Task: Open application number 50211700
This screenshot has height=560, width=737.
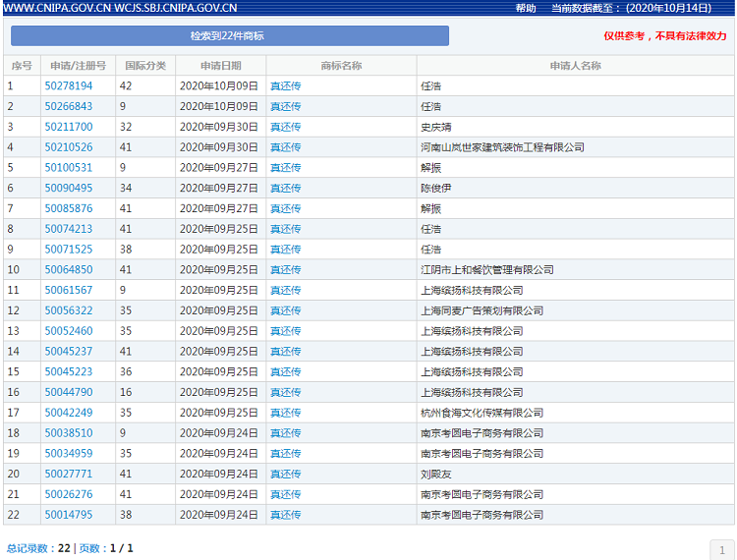Action: 69,127
